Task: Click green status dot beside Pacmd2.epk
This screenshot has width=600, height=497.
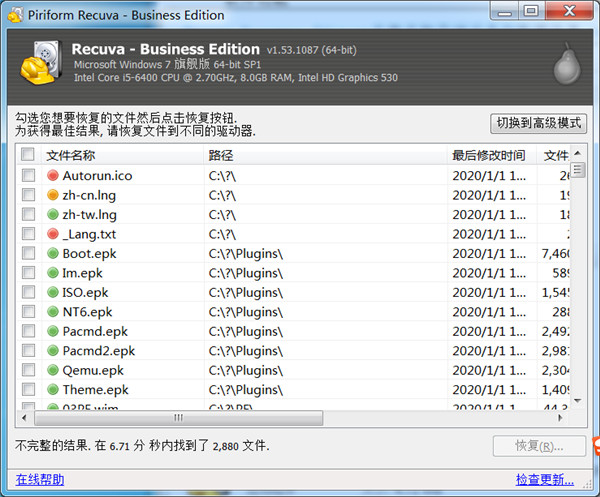Action: point(53,350)
